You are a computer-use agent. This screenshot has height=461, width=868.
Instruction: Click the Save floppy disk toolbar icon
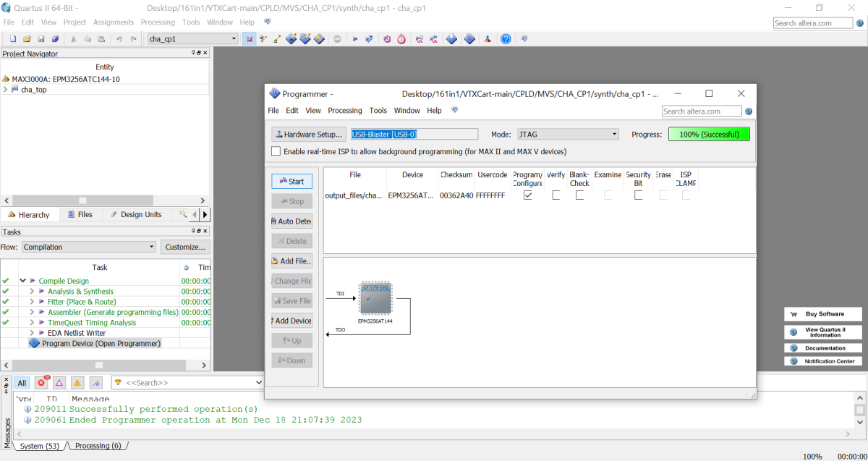click(x=41, y=39)
